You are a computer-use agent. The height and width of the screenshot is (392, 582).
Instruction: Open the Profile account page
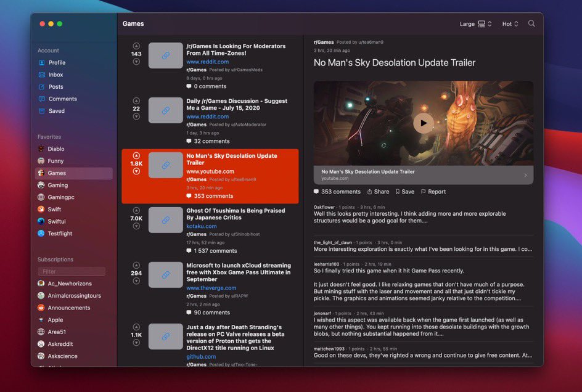tap(74, 63)
